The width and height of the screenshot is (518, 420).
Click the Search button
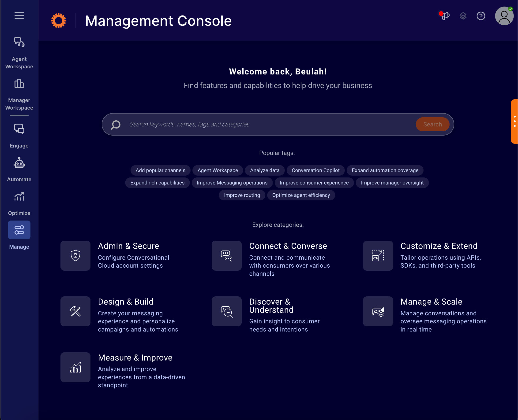click(432, 124)
